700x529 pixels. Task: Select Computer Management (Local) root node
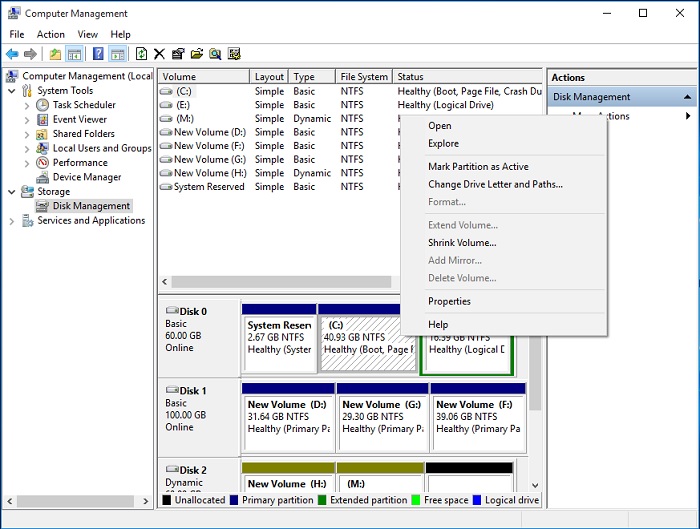pos(87,76)
